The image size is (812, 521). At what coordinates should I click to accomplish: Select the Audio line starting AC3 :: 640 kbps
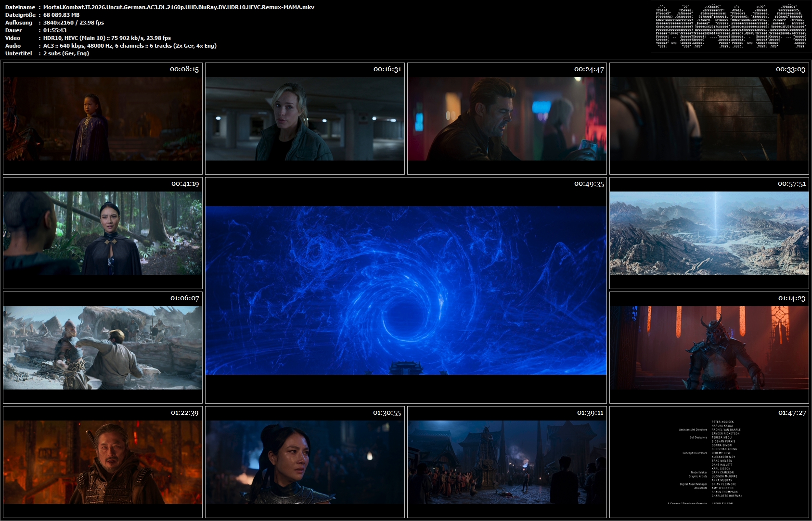[130, 46]
